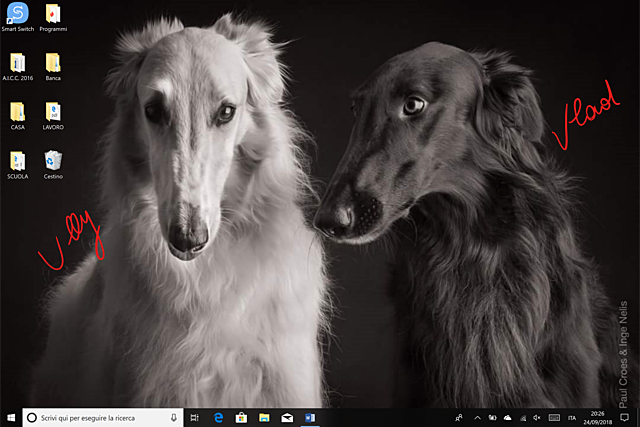This screenshot has width=640, height=427.
Task: Click the battery status tray icon
Action: [493, 418]
